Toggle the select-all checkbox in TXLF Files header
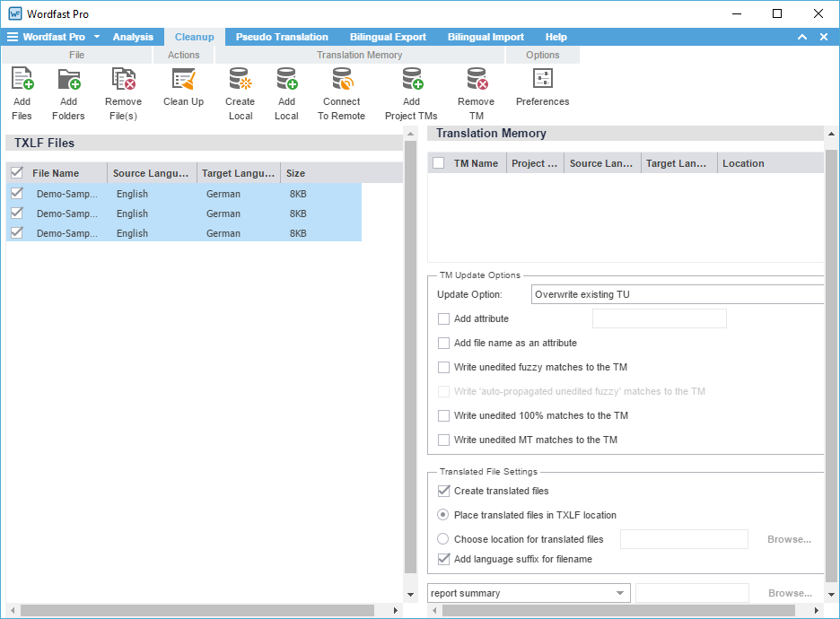This screenshot has width=840, height=619. (17, 172)
